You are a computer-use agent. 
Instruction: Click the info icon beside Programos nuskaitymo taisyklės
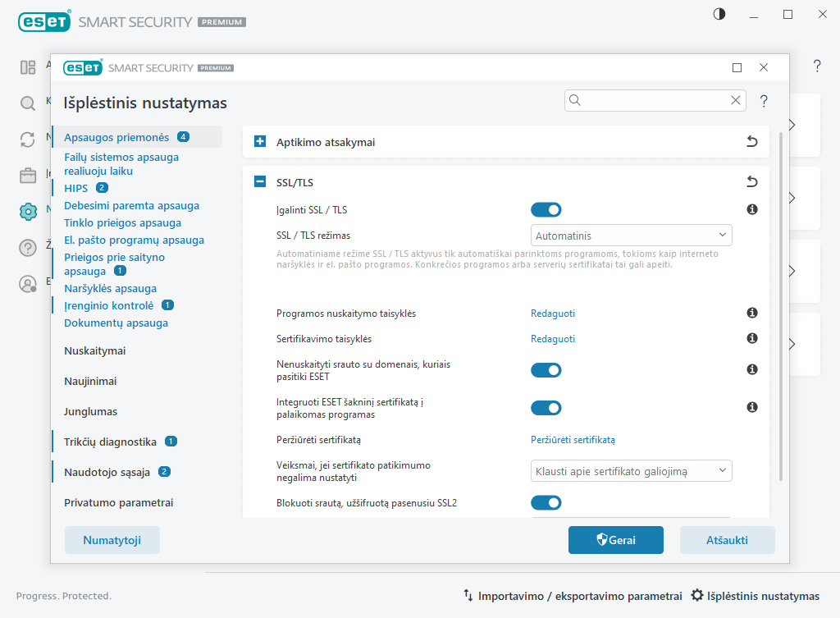pyautogui.click(x=751, y=313)
